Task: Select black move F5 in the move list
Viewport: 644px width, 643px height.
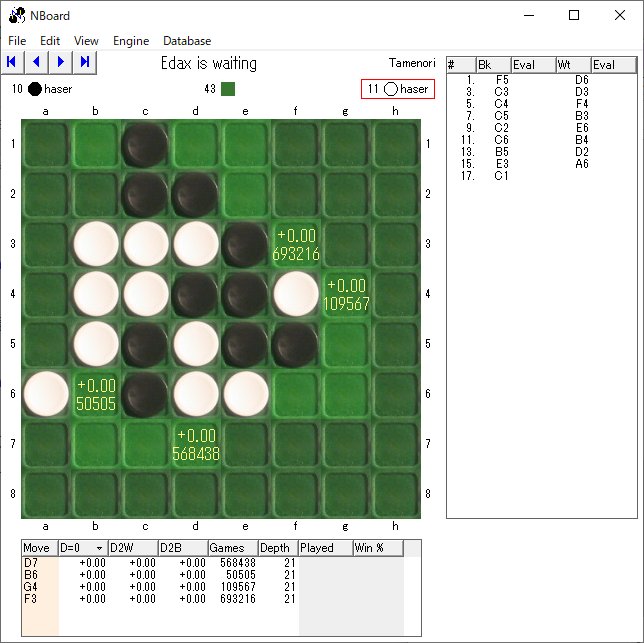Action: [502, 80]
